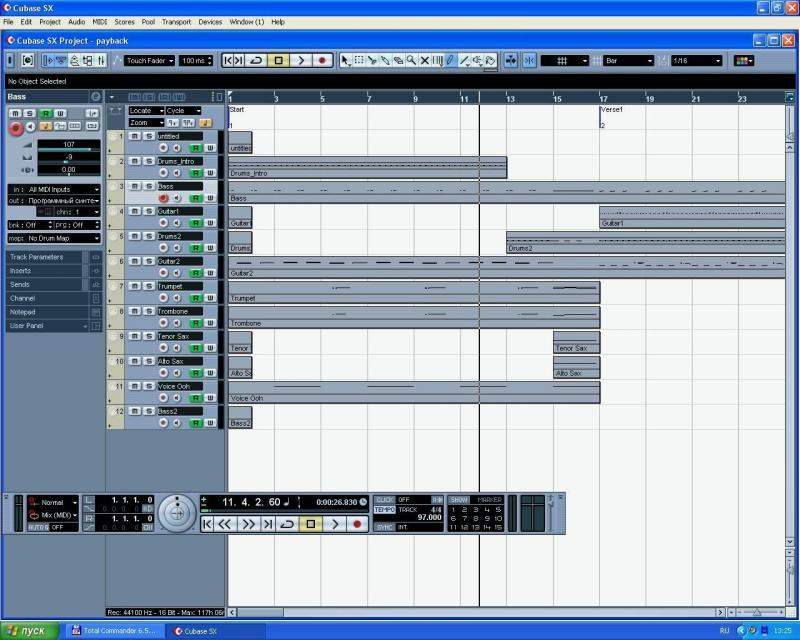Click transport panel Rewind button
The height and width of the screenshot is (640, 800).
point(225,524)
